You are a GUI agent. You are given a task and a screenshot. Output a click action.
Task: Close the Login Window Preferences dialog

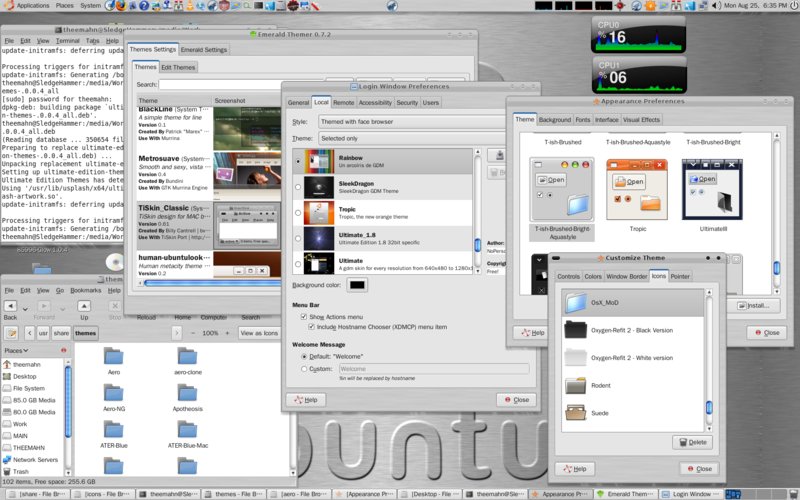tap(516, 399)
